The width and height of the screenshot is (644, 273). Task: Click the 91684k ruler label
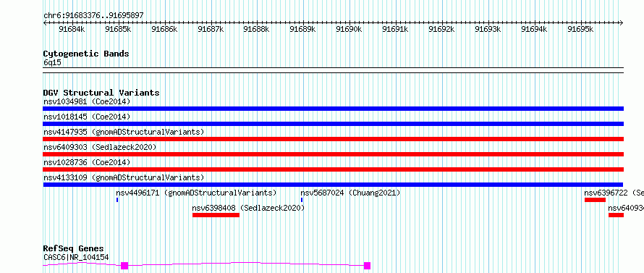[72, 29]
